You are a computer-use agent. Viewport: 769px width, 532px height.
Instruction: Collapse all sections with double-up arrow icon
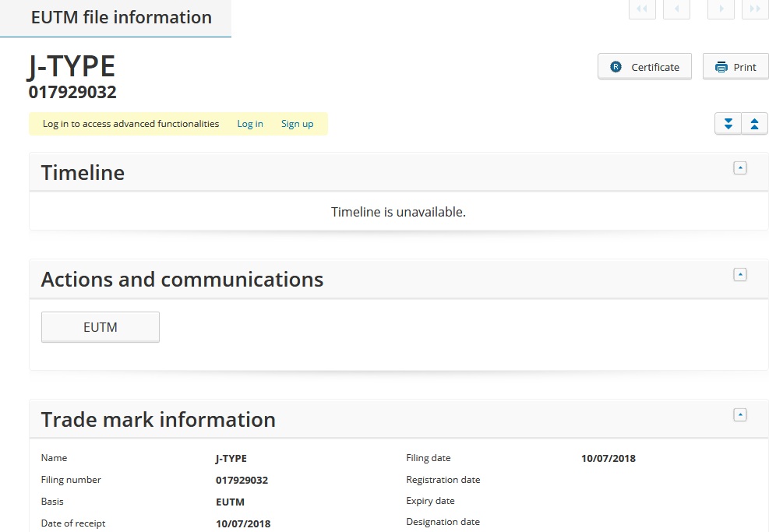click(x=755, y=124)
